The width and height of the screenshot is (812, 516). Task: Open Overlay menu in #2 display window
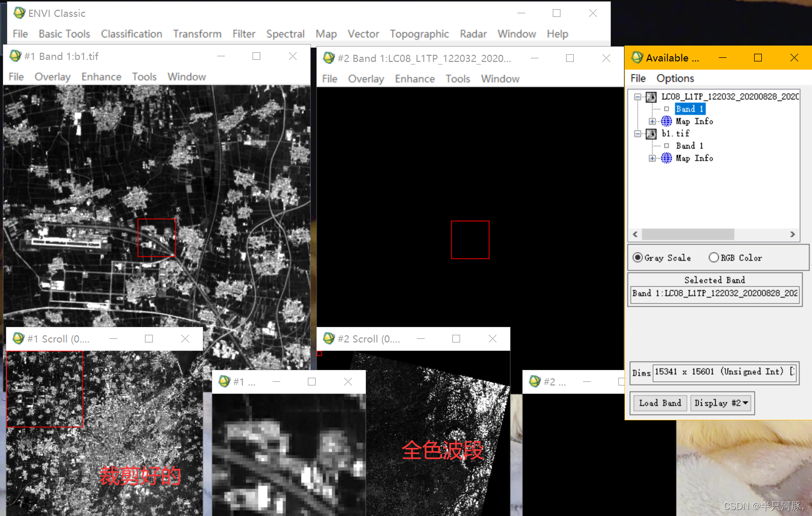(366, 79)
